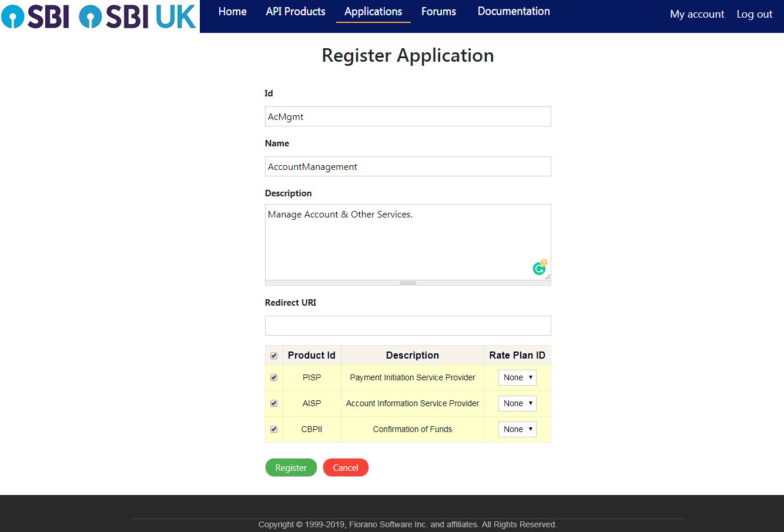This screenshot has width=784, height=532.
Task: Click the Id input field
Action: click(408, 116)
